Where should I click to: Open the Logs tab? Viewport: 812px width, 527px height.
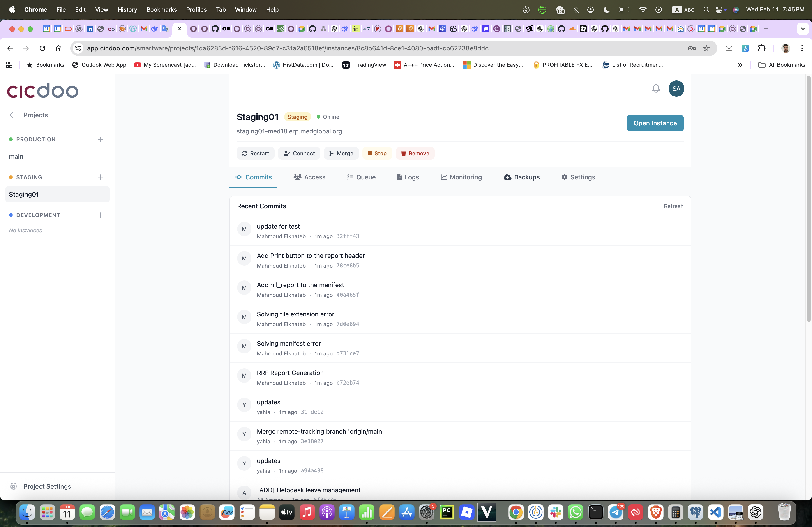point(408,177)
